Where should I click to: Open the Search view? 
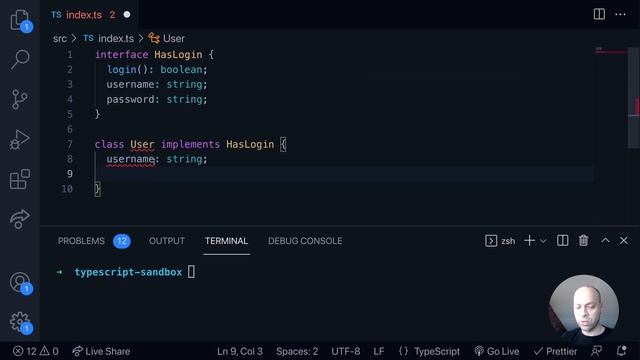tap(20, 60)
